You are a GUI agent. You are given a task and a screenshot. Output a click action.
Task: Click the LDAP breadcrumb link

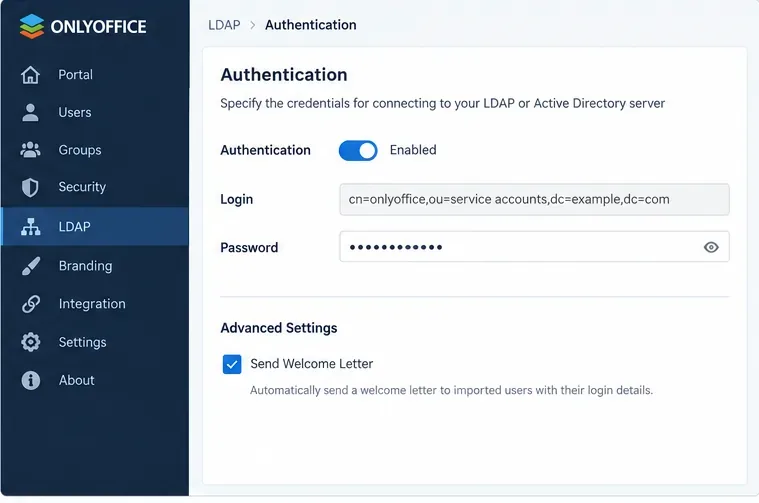(224, 25)
